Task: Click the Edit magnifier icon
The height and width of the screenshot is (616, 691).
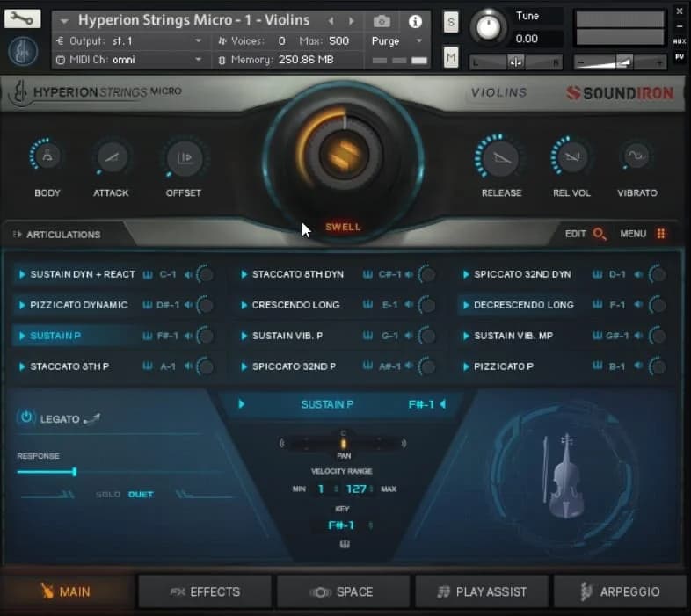Action: tap(599, 234)
